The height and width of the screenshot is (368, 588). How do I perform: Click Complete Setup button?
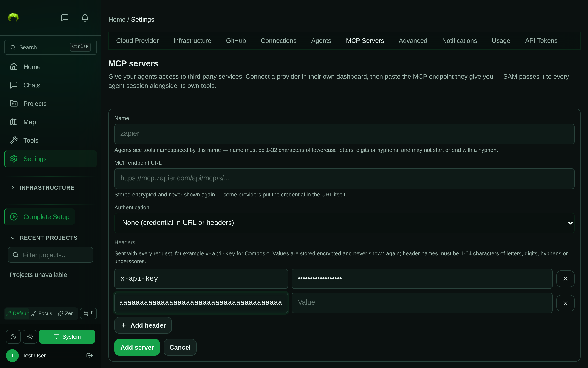(x=40, y=217)
